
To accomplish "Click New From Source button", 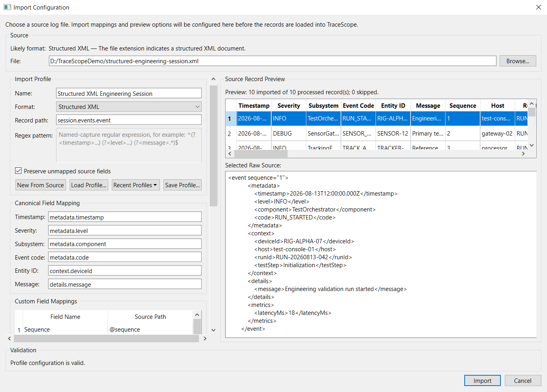I will pyautogui.click(x=41, y=185).
